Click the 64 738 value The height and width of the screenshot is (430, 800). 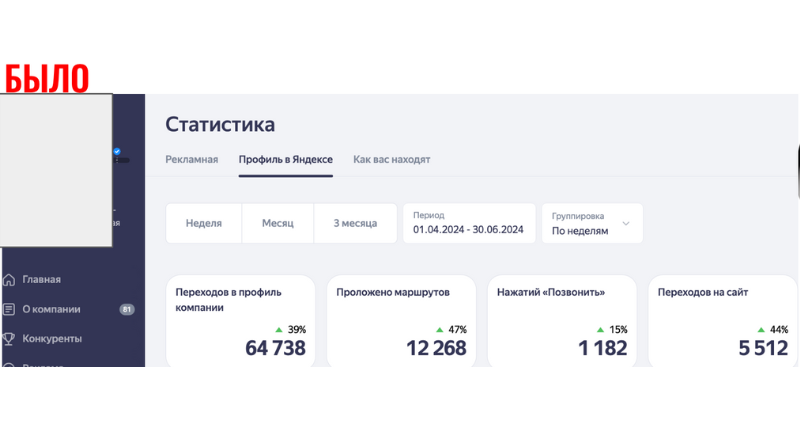point(276,348)
